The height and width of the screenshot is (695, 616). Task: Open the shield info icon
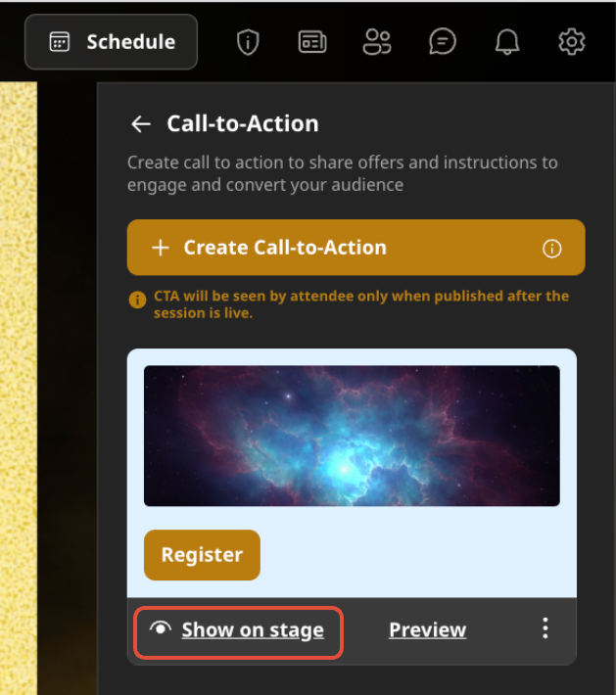point(248,42)
